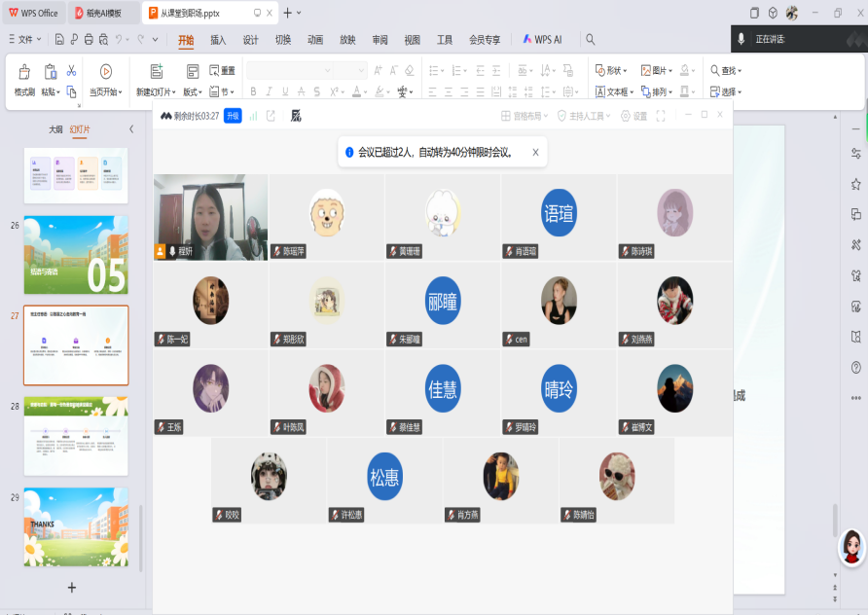Switch to Outline (大纲) panel tab
Screen dimensions: 868x615
pos(55,129)
